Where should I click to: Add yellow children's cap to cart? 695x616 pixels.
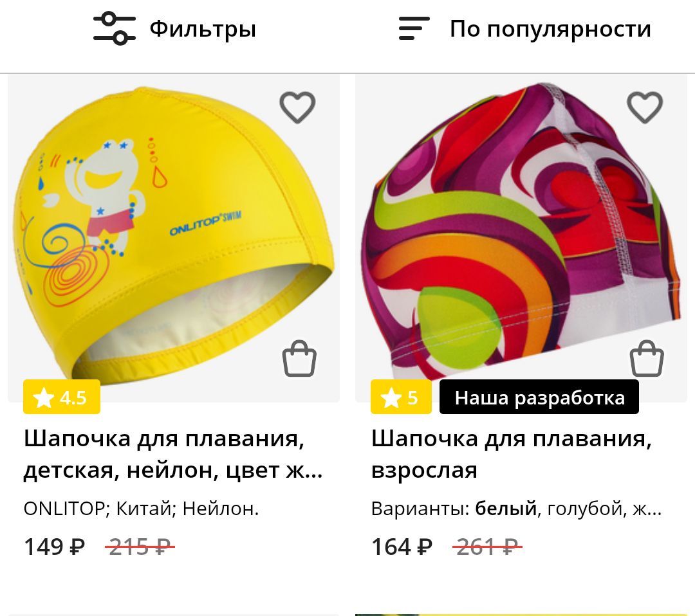pyautogui.click(x=300, y=358)
